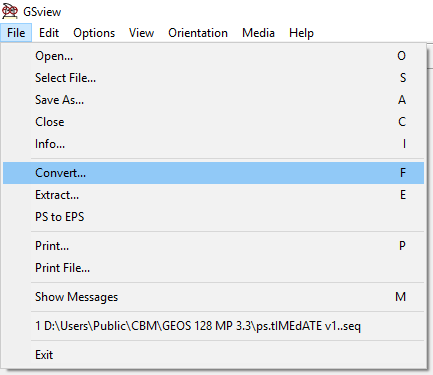The height and width of the screenshot is (375, 433).
Task: Close the open File menu
Action: tap(16, 33)
